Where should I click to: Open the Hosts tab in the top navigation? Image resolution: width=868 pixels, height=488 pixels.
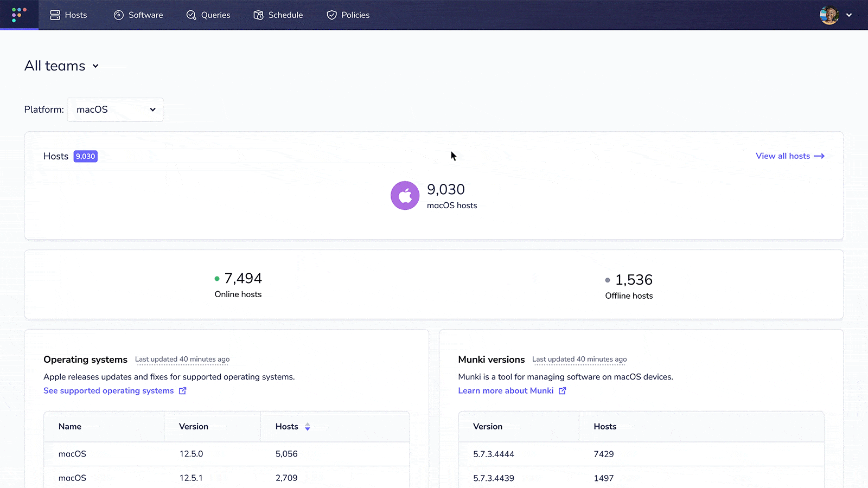tap(68, 15)
